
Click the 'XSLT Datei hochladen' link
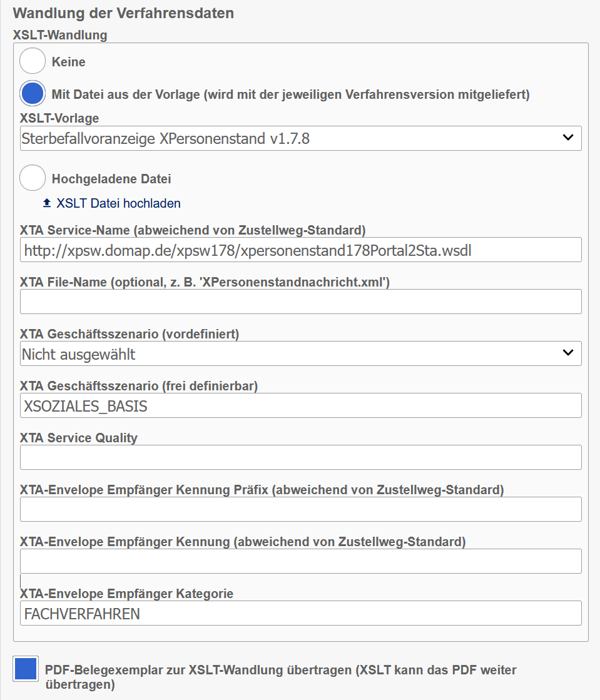[118, 203]
